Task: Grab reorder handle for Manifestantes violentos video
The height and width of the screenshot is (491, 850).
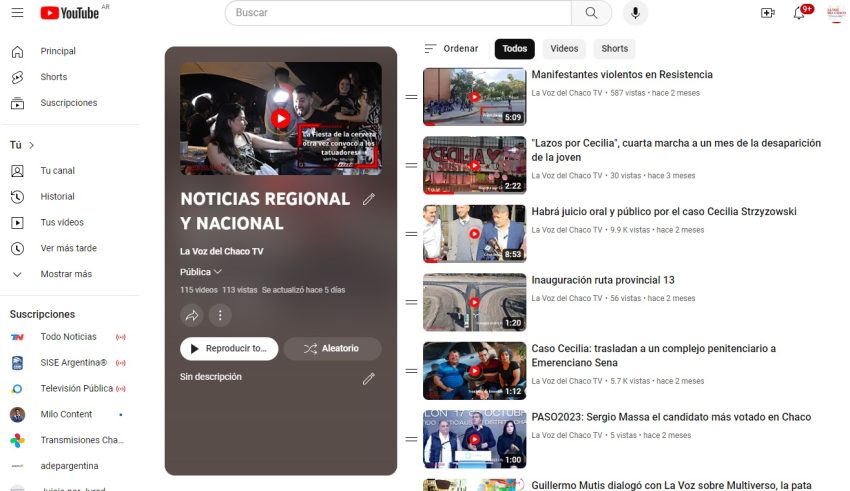Action: tap(411, 97)
